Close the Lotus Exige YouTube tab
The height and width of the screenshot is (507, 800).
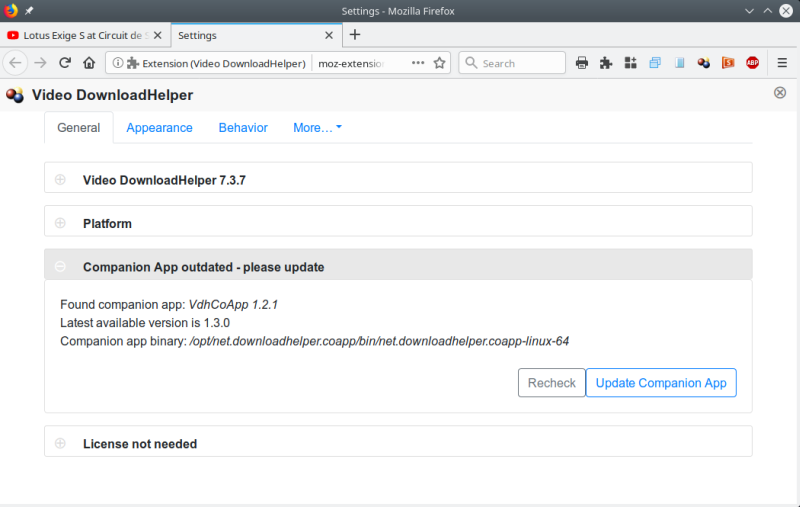point(158,35)
